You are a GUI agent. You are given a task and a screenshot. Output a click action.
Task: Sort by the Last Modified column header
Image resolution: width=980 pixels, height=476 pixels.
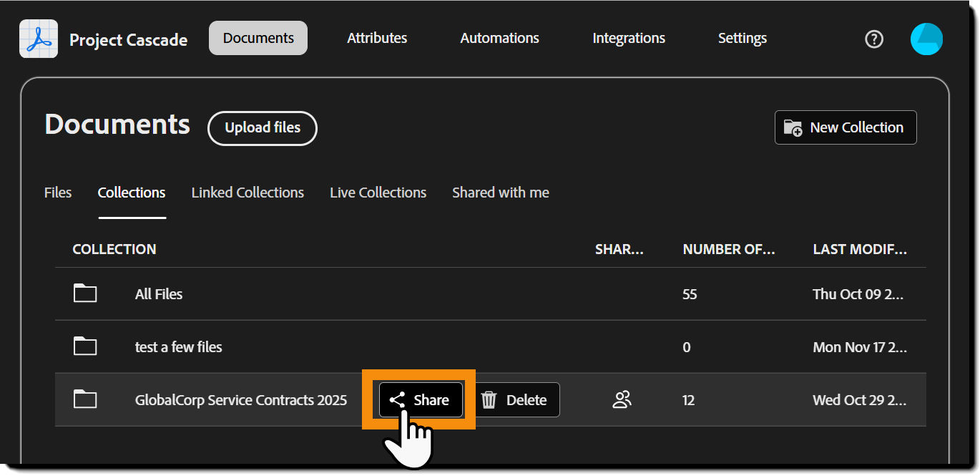coord(859,249)
